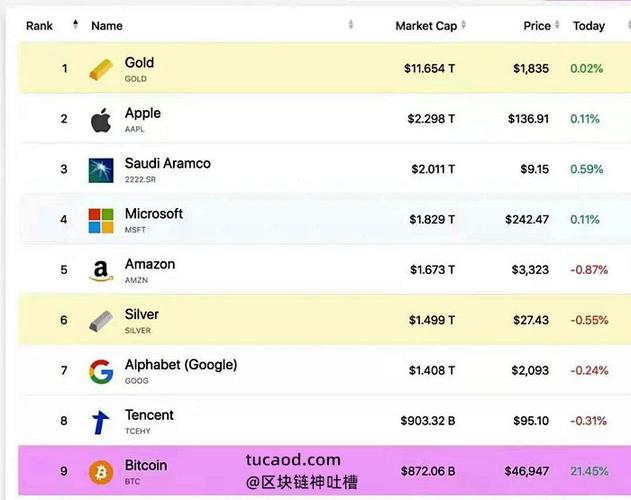This screenshot has width=631, height=500.
Task: Sort table by Rank arrow
Action: [75, 25]
